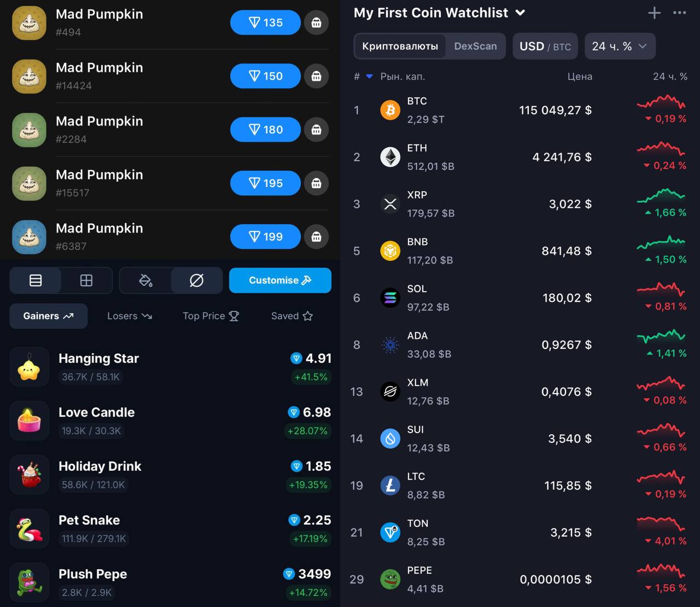Open the three-dots more options menu
The height and width of the screenshot is (607, 700).
679,13
